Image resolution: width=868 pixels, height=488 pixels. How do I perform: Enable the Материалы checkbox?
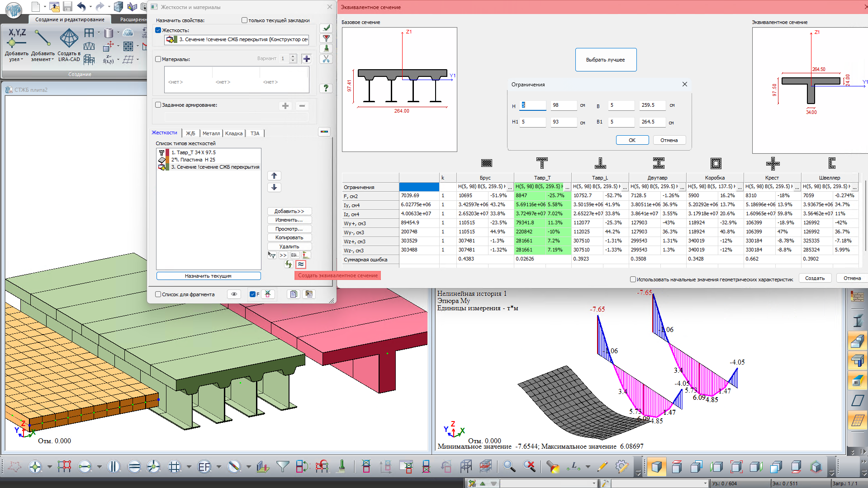[x=158, y=59]
